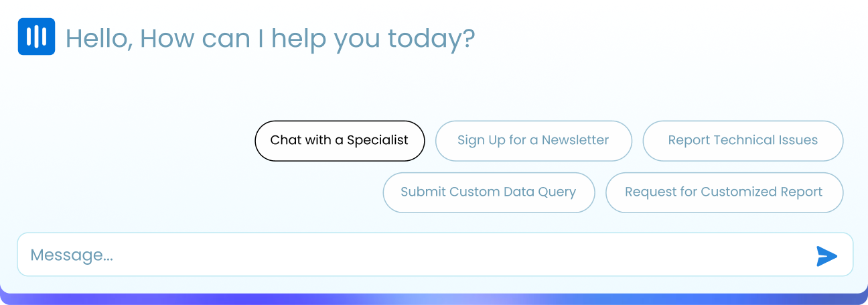The height and width of the screenshot is (305, 868).
Task: Choose Sign Up for a Newsletter
Action: click(x=533, y=141)
